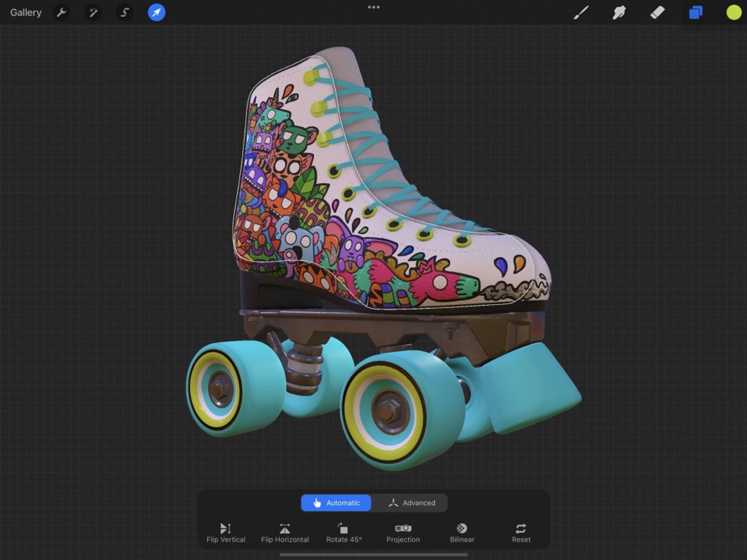The width and height of the screenshot is (747, 560).
Task: Switch to Advanced transform mode
Action: 411,502
